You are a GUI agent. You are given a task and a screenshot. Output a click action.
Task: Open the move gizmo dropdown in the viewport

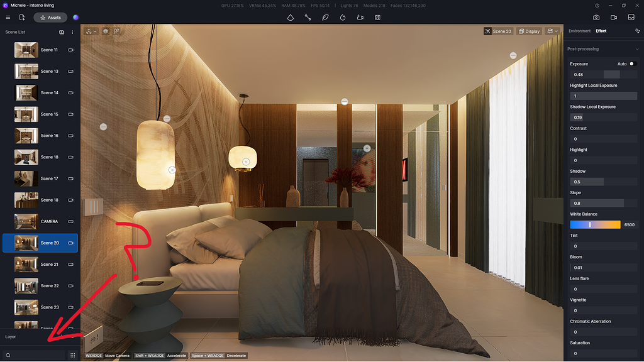(94, 31)
